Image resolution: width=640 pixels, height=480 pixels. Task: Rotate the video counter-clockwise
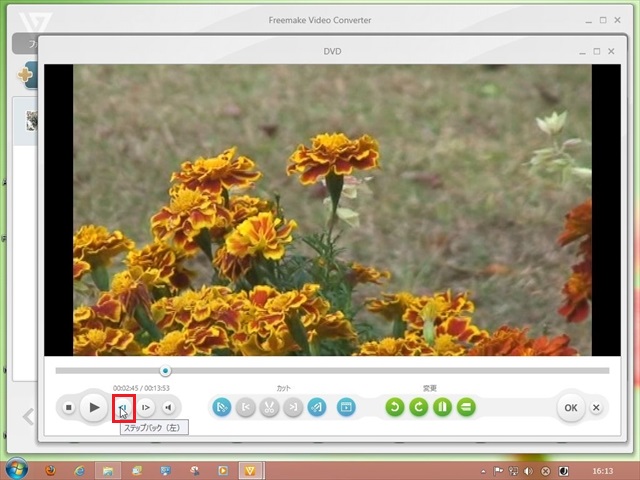(395, 407)
